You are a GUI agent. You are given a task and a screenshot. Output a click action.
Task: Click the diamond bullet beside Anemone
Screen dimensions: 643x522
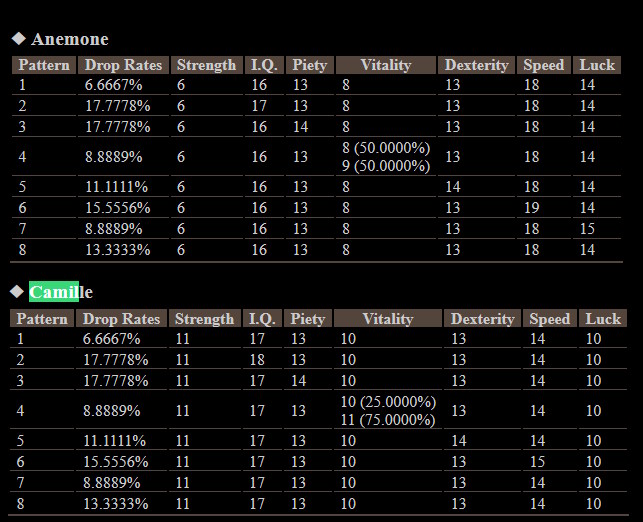[19, 39]
